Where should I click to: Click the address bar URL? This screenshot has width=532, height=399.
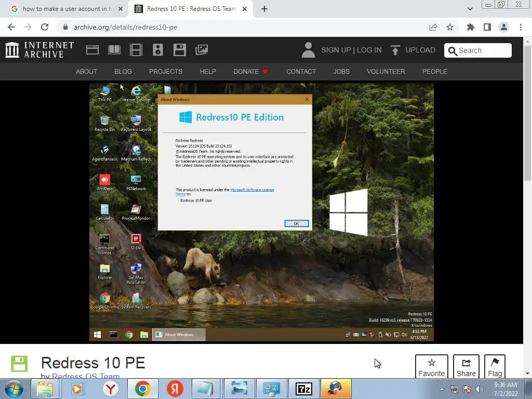(x=126, y=27)
